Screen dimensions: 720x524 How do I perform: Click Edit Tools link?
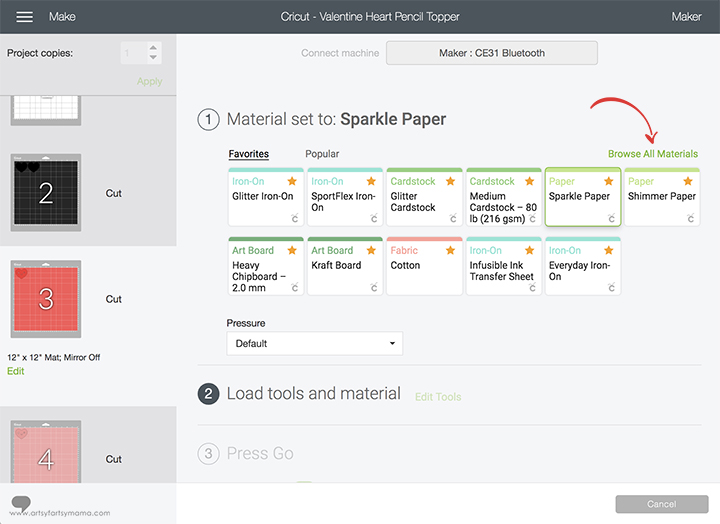(438, 397)
